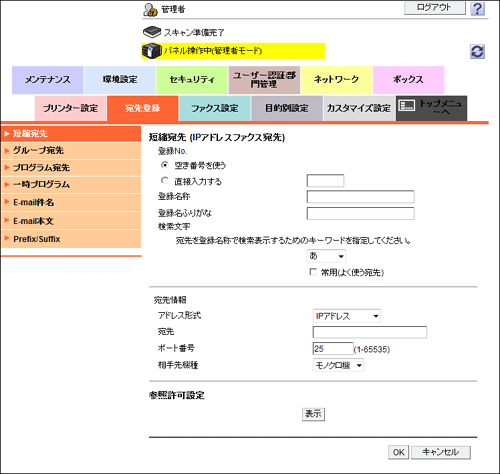The height and width of the screenshot is (474, 500).
Task: Click the ポート番号 field showing 25
Action: point(333,349)
